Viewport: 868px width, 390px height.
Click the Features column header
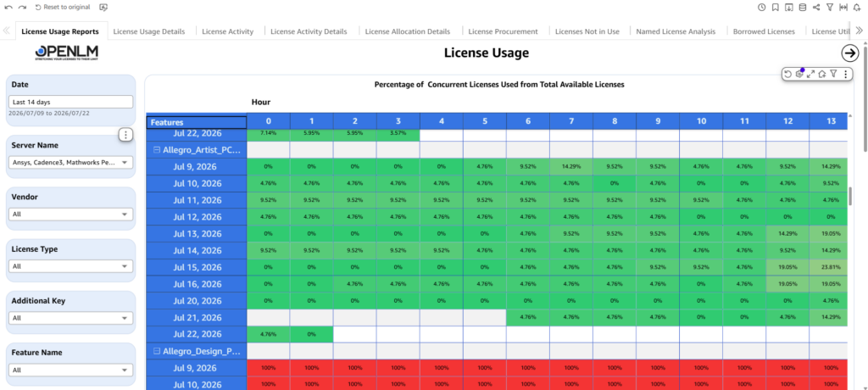[x=197, y=122]
